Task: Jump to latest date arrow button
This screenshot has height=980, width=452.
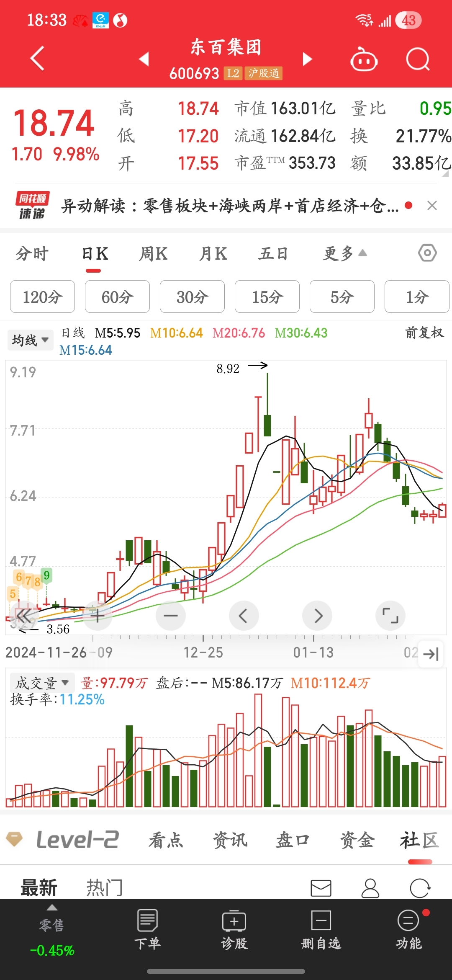Action: (431, 654)
